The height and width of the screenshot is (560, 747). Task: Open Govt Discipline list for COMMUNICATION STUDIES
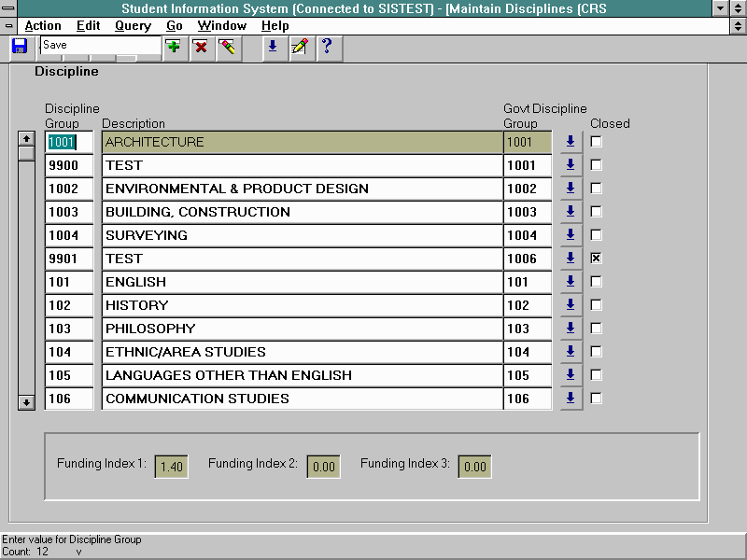coord(570,399)
